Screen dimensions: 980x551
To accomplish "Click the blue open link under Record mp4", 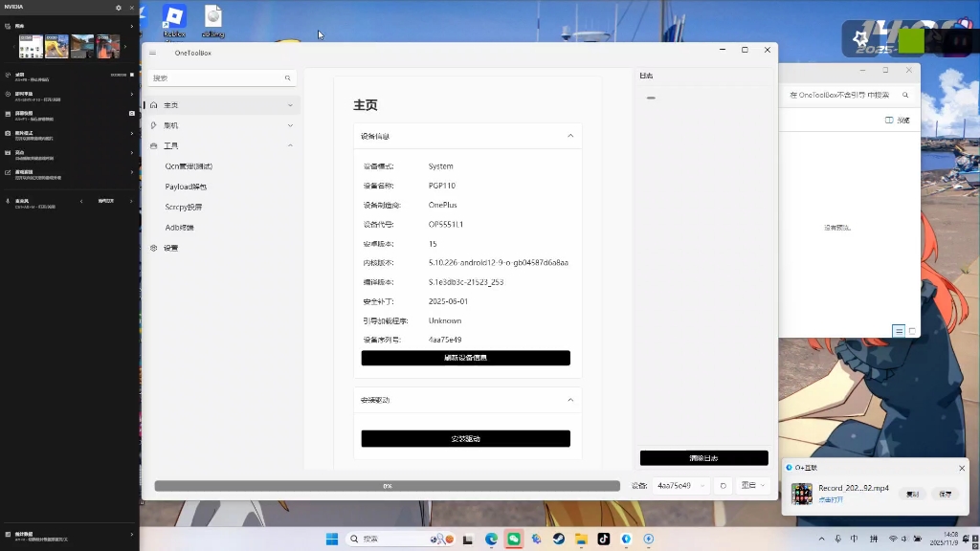I will pos(831,499).
